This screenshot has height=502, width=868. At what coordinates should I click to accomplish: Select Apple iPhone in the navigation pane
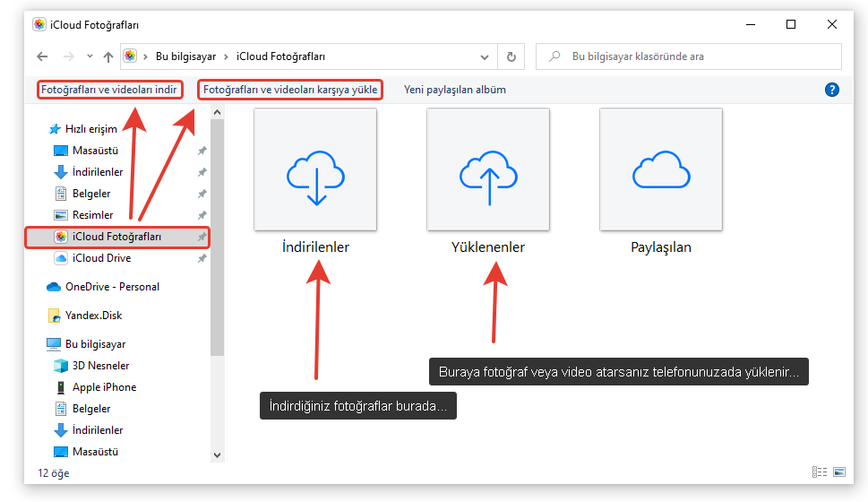104,387
